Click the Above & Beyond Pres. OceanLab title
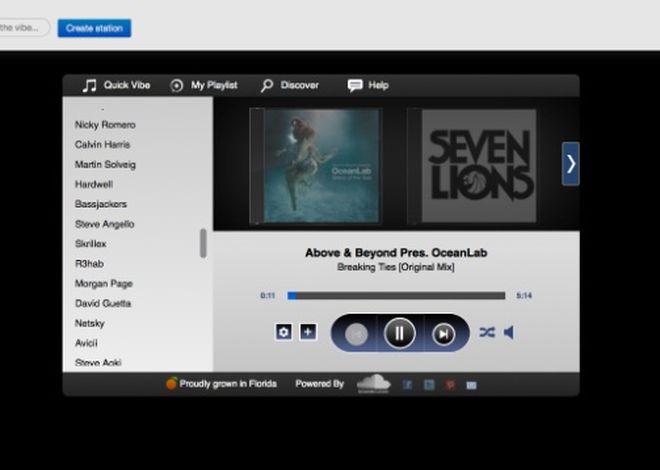Image resolution: width=660 pixels, height=470 pixels. tap(396, 253)
